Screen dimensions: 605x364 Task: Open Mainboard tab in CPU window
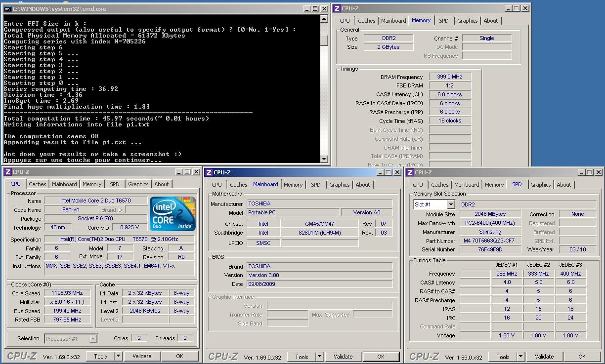pos(64,184)
